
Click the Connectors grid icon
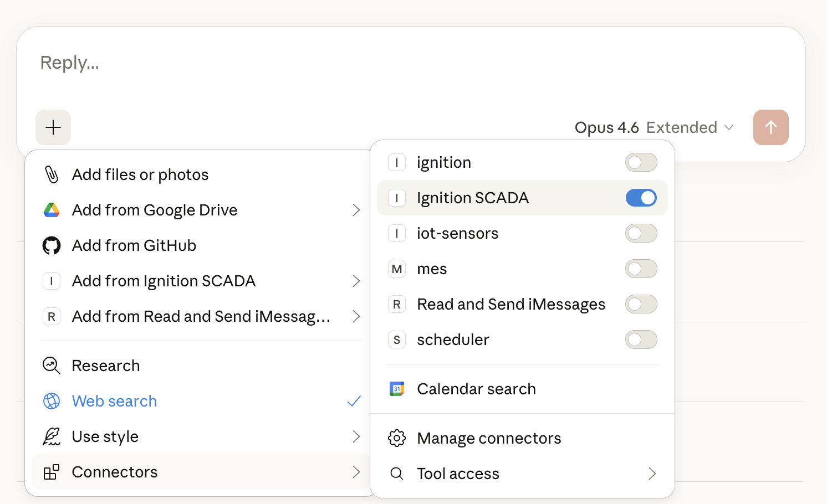pos(52,472)
